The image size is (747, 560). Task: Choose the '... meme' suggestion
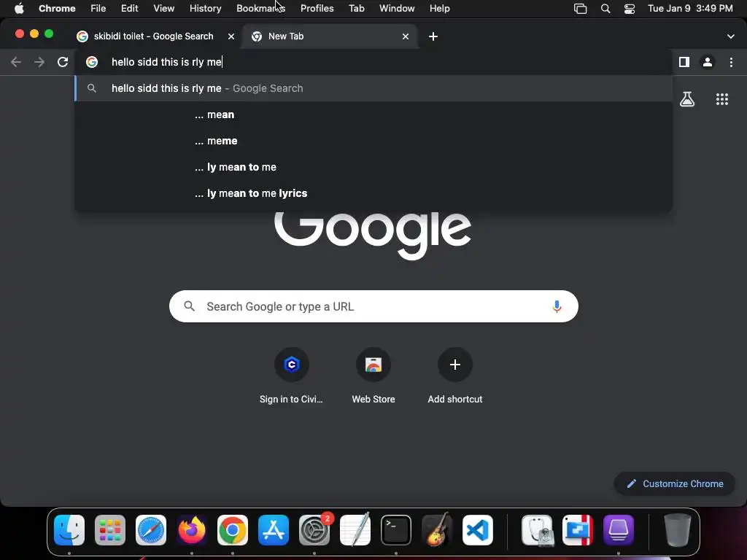pos(373,141)
